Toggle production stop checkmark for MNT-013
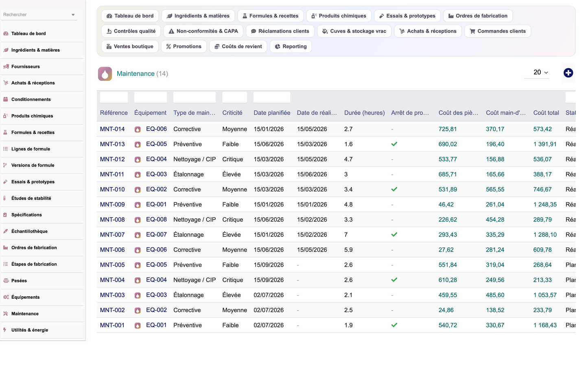 click(x=394, y=144)
